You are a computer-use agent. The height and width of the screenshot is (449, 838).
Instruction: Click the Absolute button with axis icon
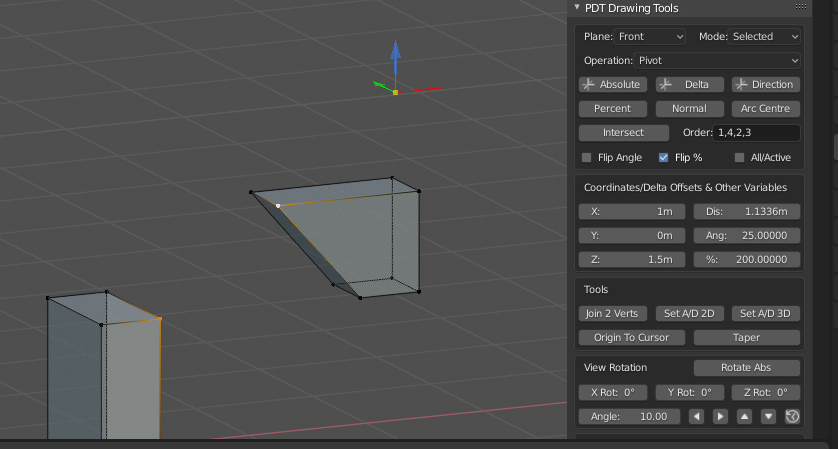(613, 84)
